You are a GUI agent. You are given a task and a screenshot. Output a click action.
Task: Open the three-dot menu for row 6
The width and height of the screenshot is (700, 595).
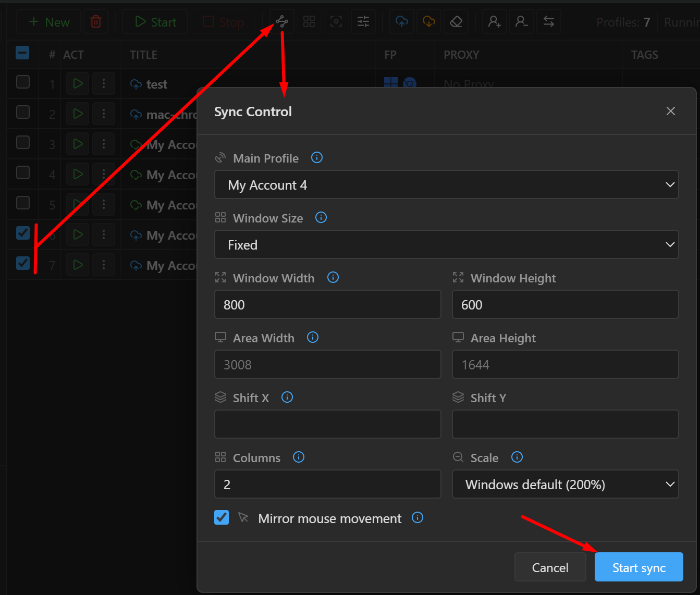[x=104, y=235]
